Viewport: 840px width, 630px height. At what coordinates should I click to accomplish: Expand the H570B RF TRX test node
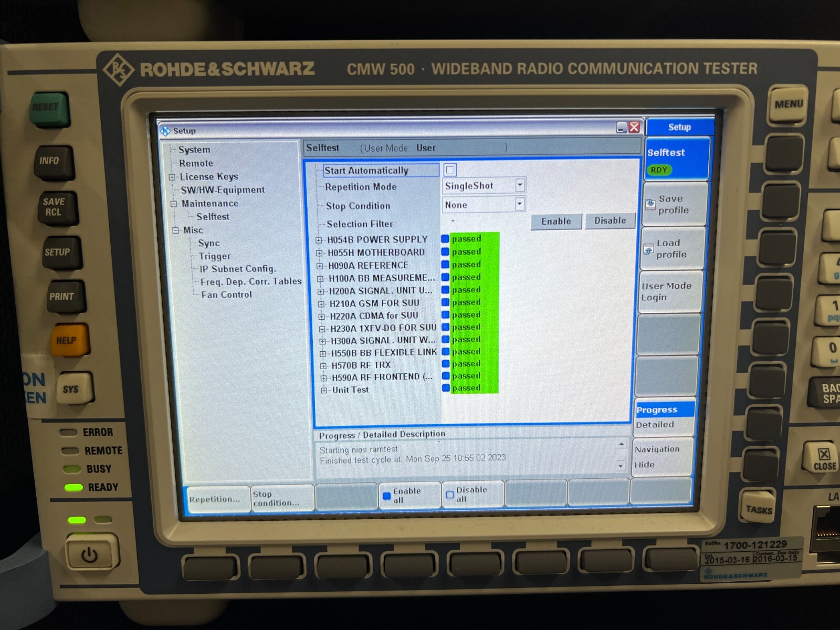[x=323, y=366]
